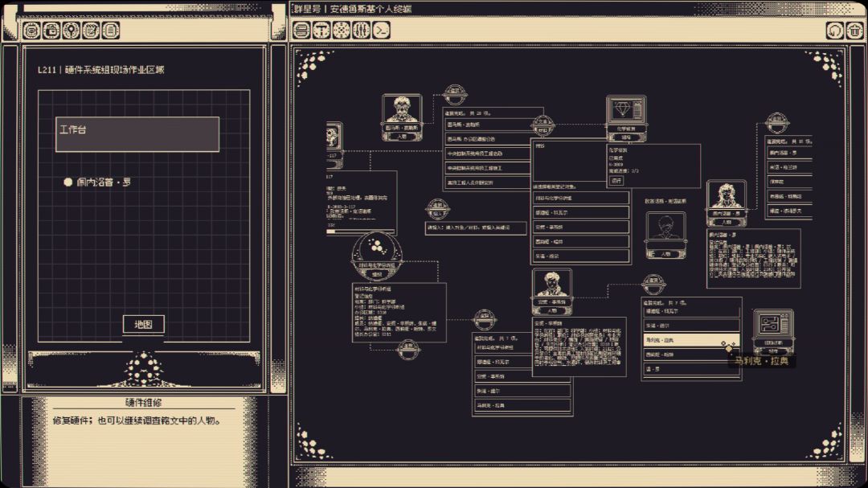This screenshot has width=868, height=488.
Task: Click the L211 area title in left panel
Action: pyautogui.click(x=100, y=70)
